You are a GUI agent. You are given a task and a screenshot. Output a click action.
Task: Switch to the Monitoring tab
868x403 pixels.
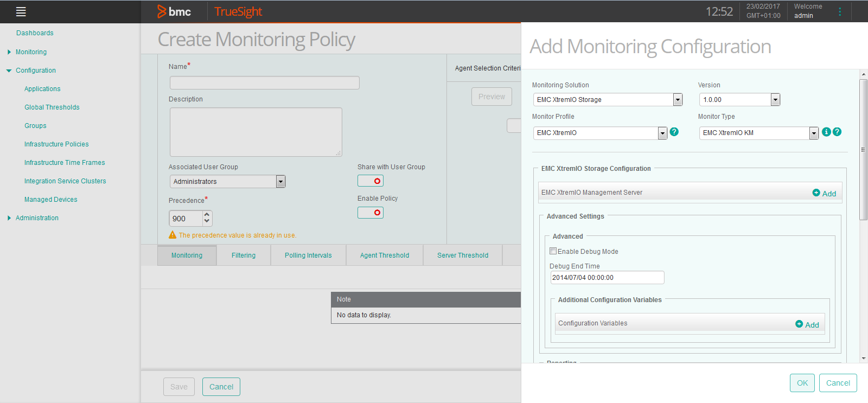(x=187, y=255)
